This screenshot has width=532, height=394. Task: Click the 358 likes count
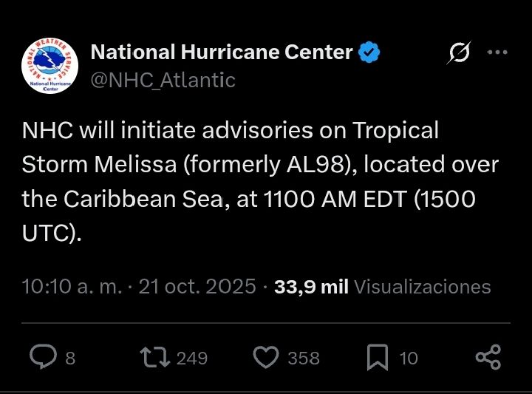coord(303,359)
